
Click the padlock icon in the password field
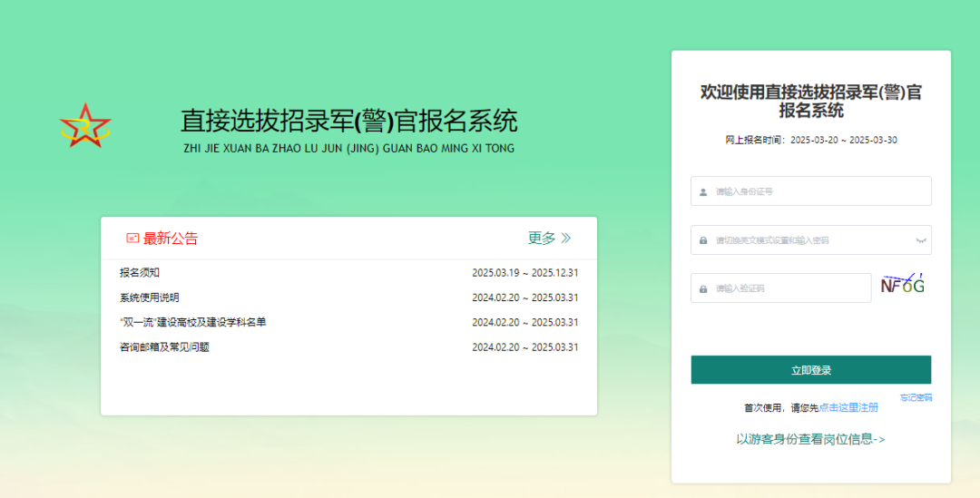703,241
